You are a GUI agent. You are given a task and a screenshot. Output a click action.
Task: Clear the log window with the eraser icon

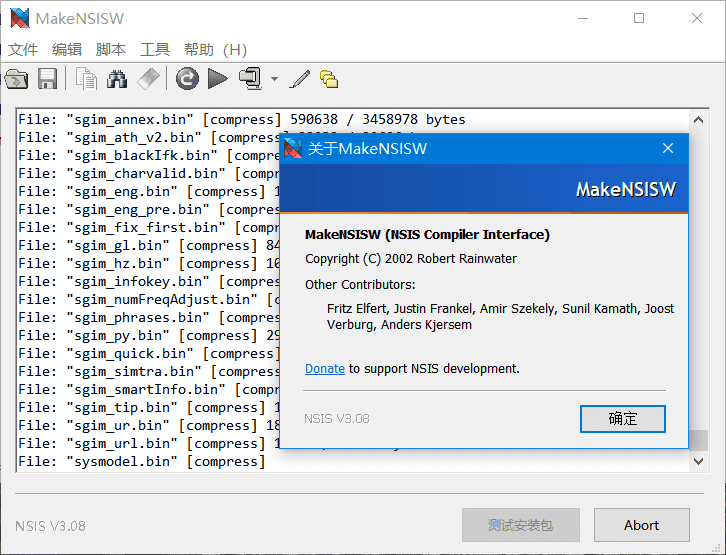tap(148, 78)
